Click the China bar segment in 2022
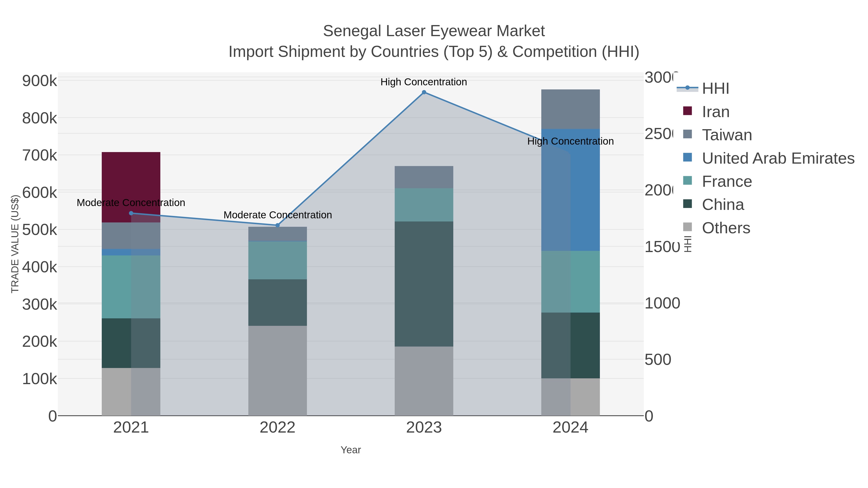The image size is (868, 488). 278,302
